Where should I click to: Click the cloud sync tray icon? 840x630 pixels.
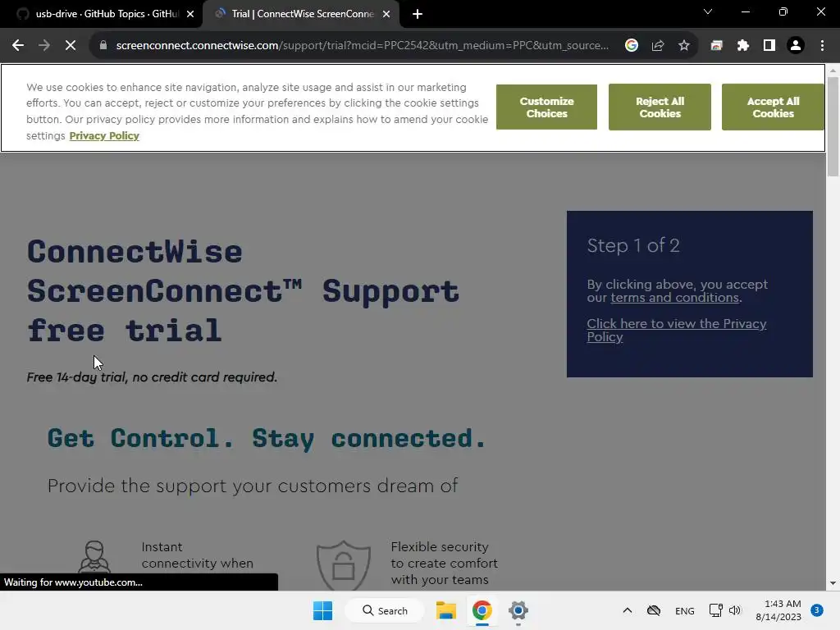click(x=654, y=610)
